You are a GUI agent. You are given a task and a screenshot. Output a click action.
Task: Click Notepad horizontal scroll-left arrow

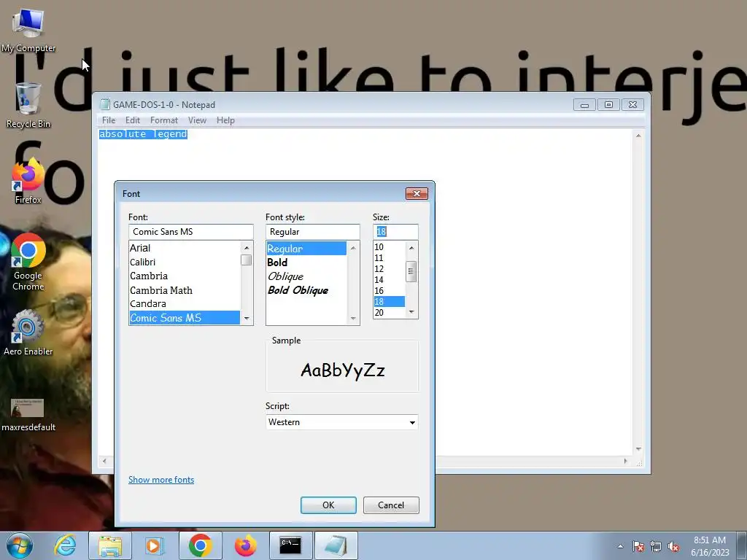pos(104,461)
